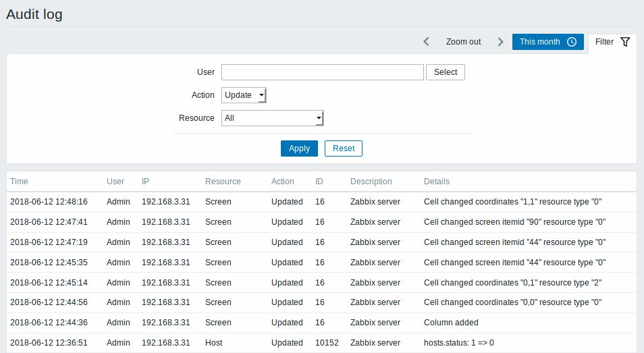Image resolution: width=644 pixels, height=353 pixels.
Task: Select the 12:48:16 audit log row
Action: 321,202
